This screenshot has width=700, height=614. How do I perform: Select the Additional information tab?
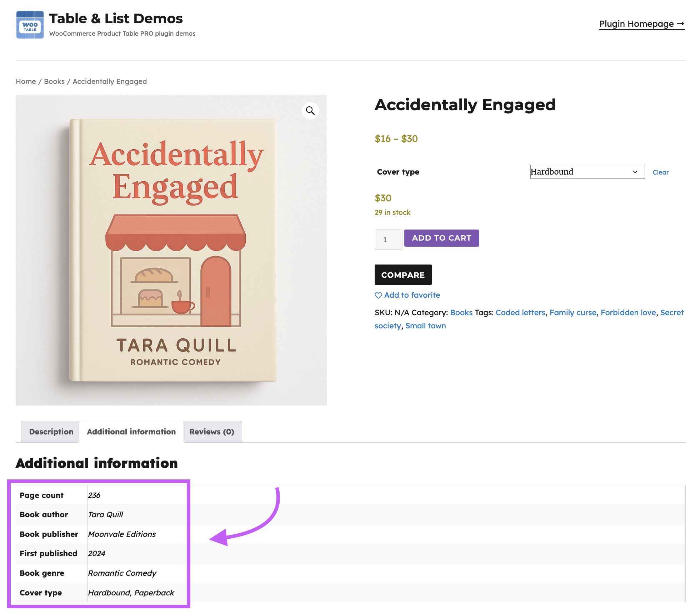tap(131, 432)
